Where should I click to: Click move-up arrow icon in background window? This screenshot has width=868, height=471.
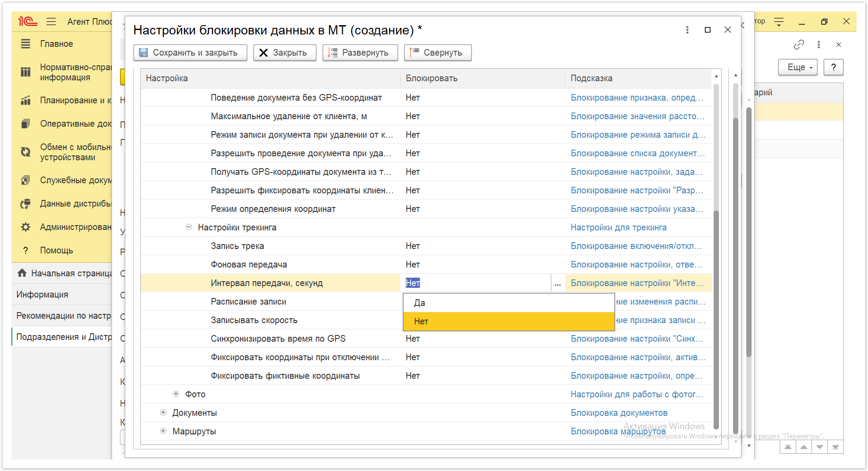804,447
